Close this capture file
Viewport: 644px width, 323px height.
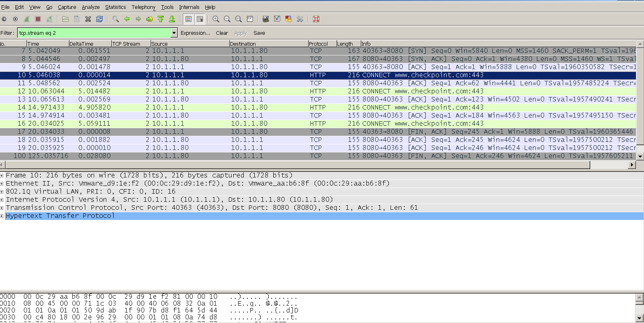(88, 19)
